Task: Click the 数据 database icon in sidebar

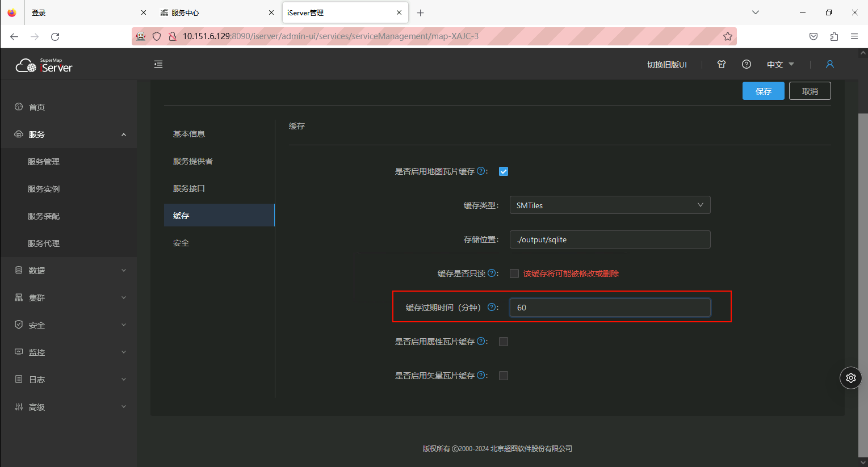Action: tap(19, 270)
